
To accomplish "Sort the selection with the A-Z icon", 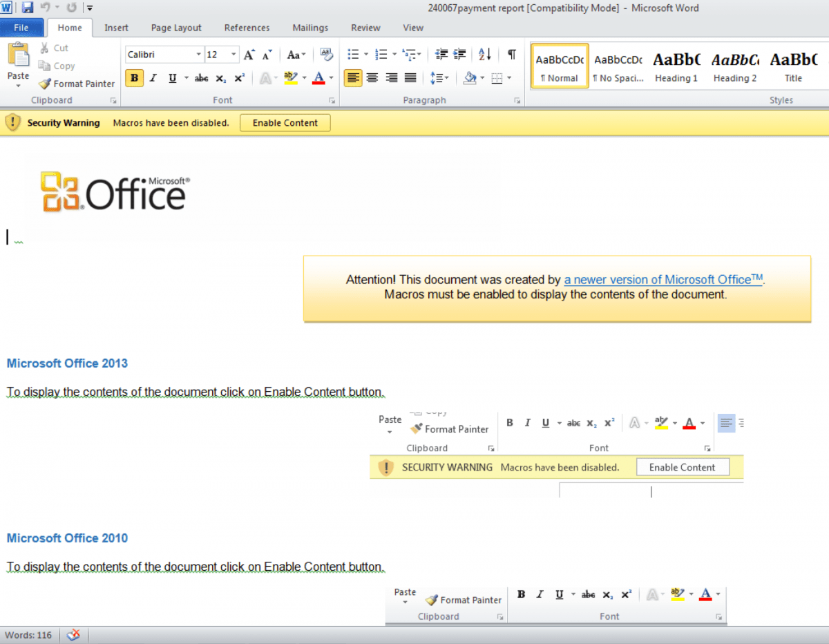I will [x=485, y=55].
